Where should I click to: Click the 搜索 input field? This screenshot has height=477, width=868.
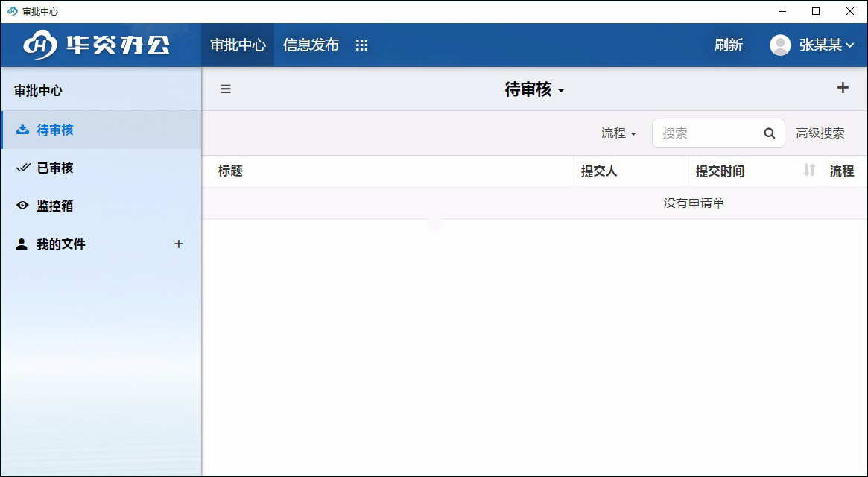718,133
